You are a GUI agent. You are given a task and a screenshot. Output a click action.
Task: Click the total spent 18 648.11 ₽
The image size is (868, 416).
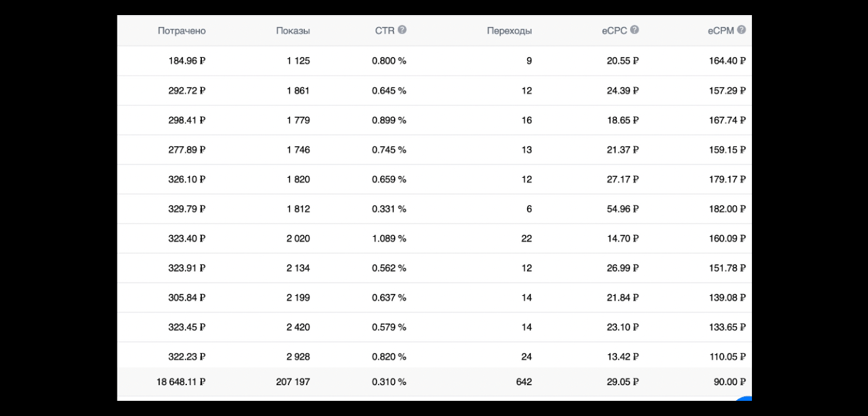click(181, 382)
